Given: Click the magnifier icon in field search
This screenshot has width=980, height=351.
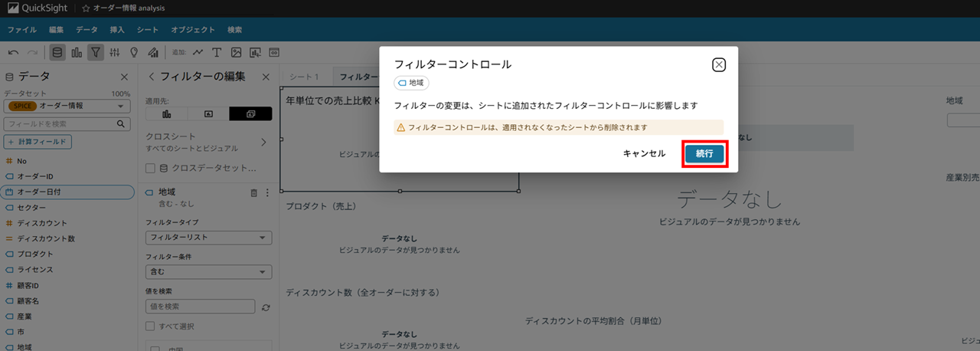Looking at the screenshot, I should (121, 123).
